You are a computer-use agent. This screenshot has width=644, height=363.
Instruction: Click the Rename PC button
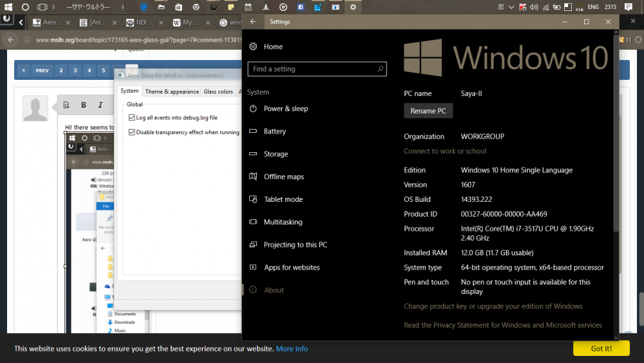click(428, 111)
